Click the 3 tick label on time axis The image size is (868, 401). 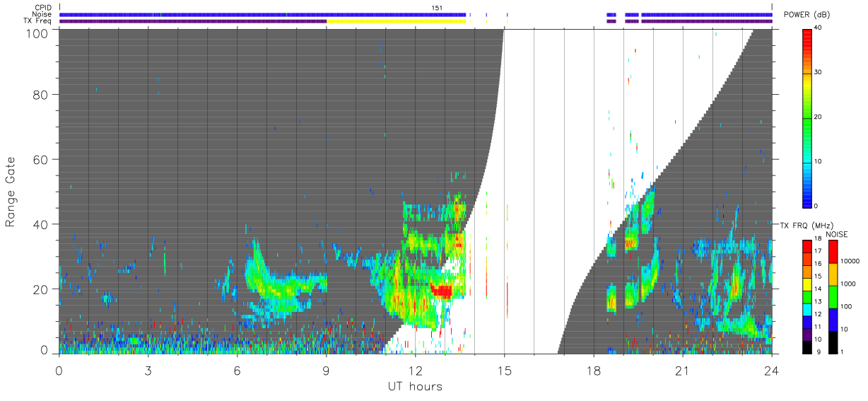(148, 371)
